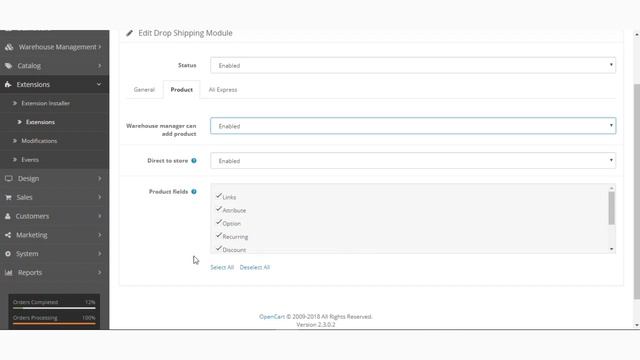This screenshot has width=640, height=360.
Task: Click the Deselect All link
Action: coord(255,267)
